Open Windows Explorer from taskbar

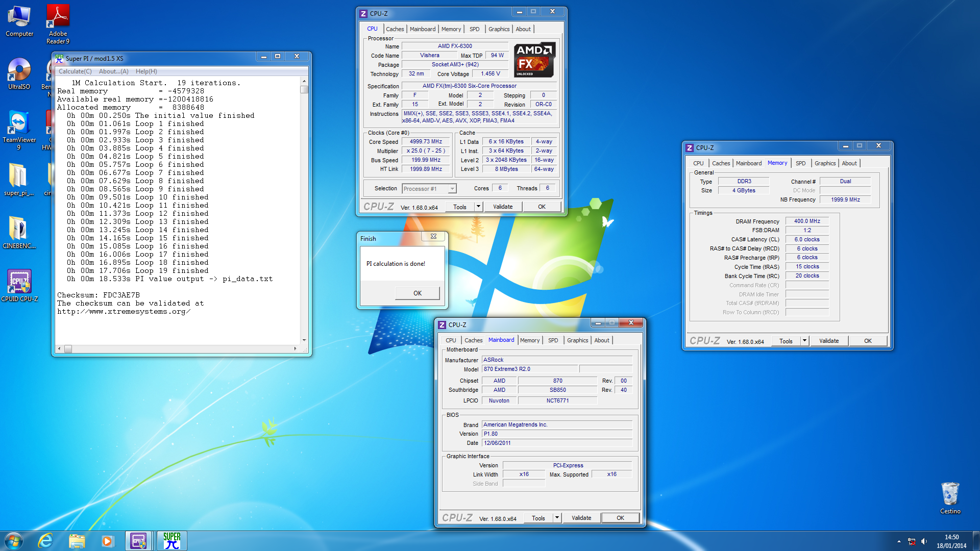click(x=77, y=541)
